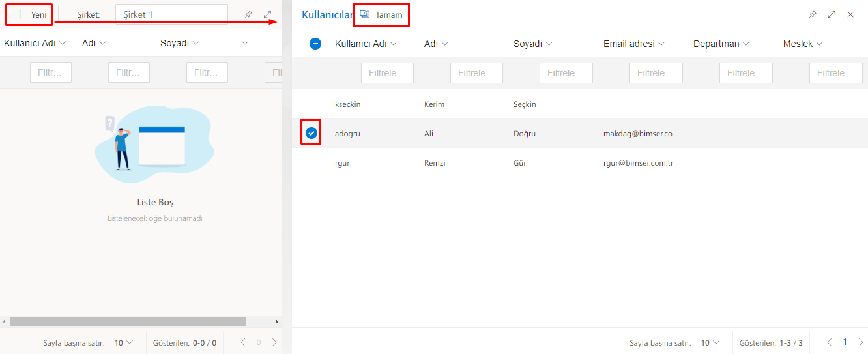Open Adı column menu in left panel

(x=102, y=43)
